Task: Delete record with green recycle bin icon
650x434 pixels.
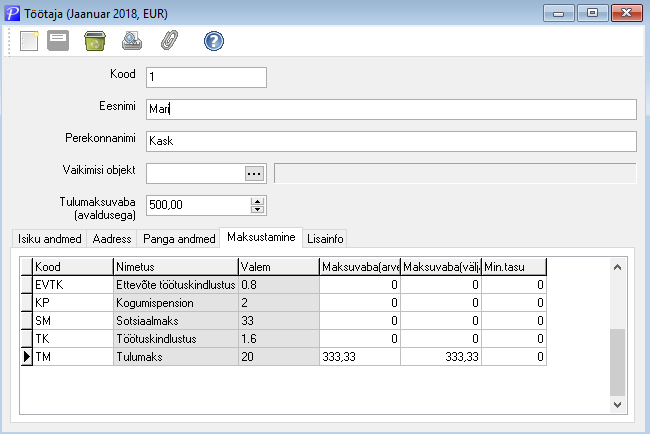Action: point(95,41)
